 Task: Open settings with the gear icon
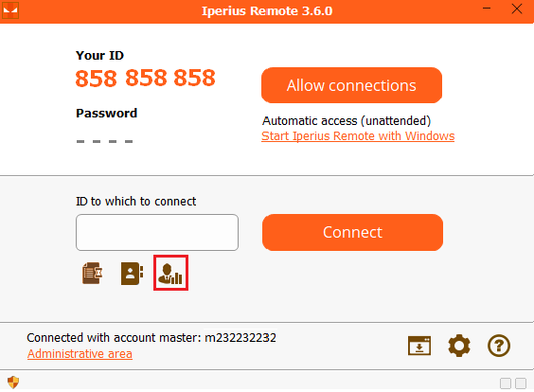pyautogui.click(x=459, y=346)
